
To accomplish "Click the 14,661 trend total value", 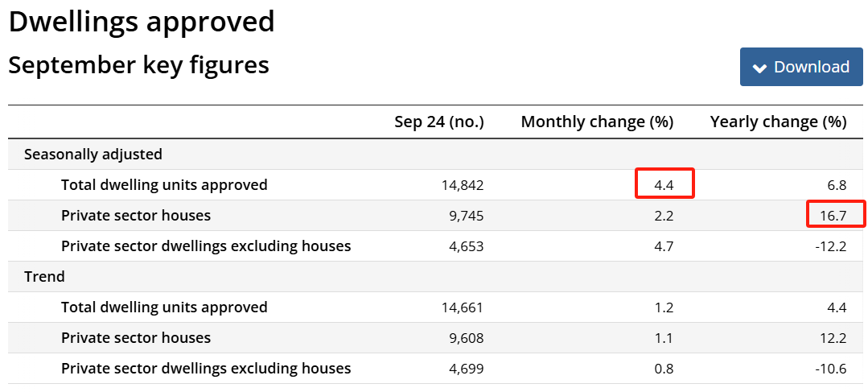I will coord(463,307).
